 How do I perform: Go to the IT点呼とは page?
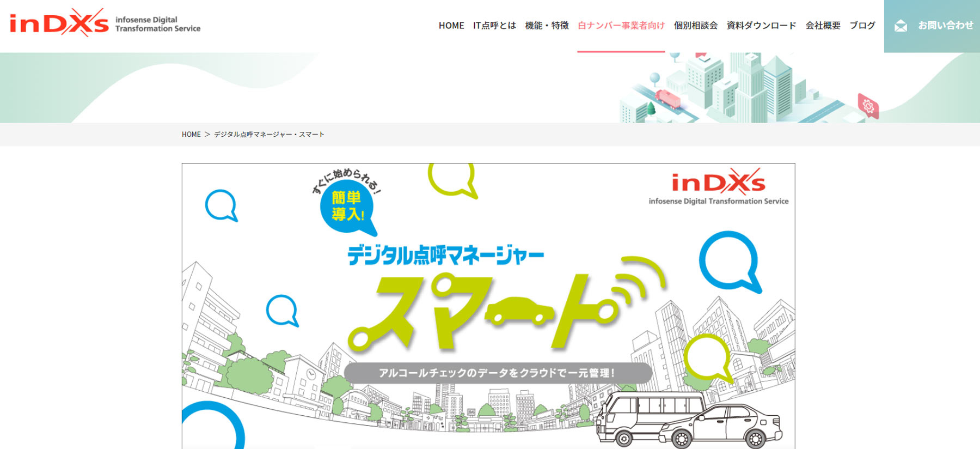[x=494, y=26]
